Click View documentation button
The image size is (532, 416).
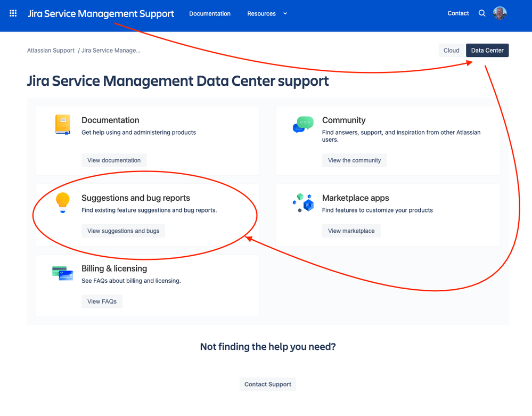(114, 160)
